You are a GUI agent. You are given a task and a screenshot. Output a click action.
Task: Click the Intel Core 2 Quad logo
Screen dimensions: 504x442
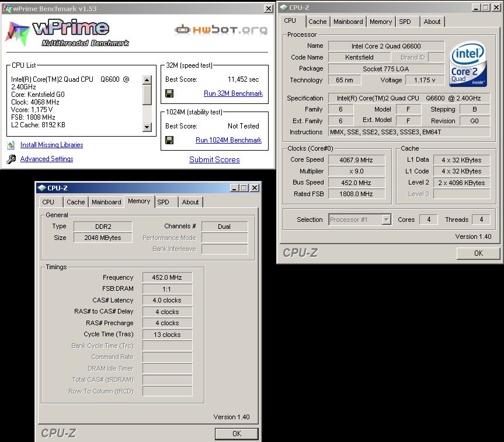click(468, 64)
